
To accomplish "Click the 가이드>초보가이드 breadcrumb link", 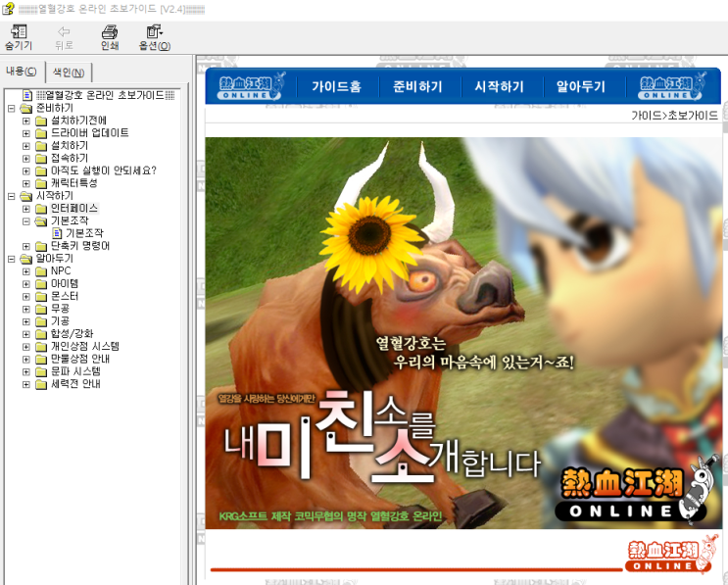I will coord(675,116).
